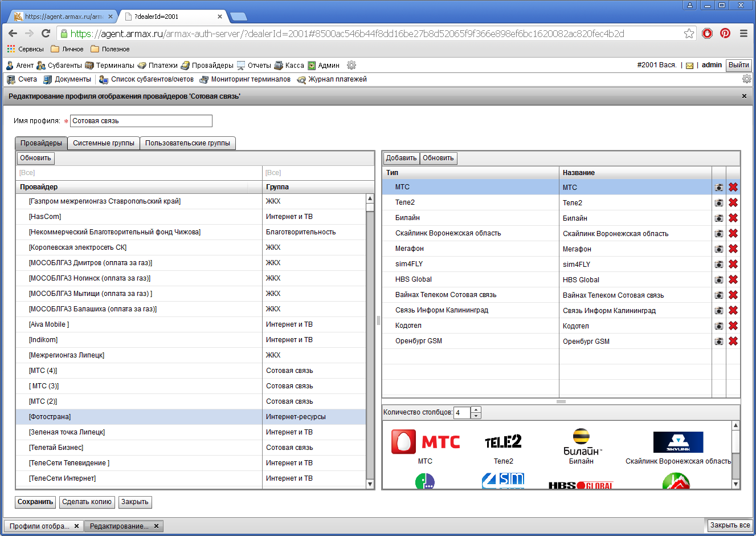
Task: Sort by Группа column header
Action: coord(318,187)
